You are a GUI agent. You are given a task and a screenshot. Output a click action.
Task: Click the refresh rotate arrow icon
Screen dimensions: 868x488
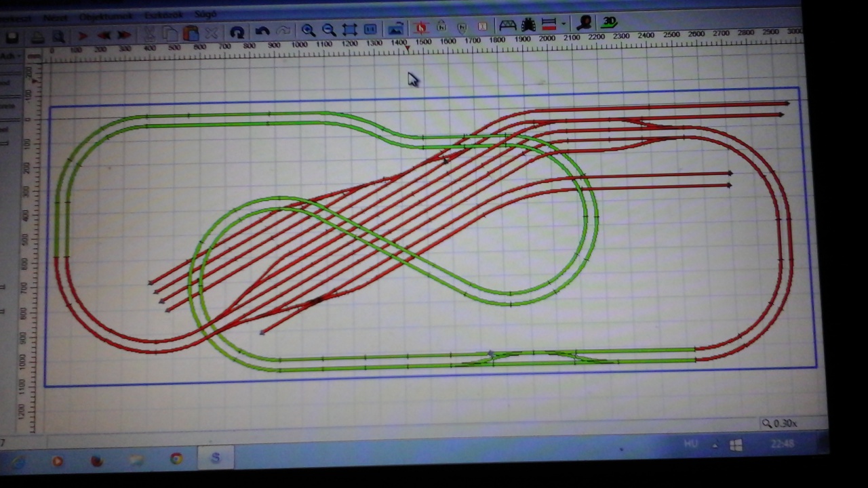click(237, 32)
